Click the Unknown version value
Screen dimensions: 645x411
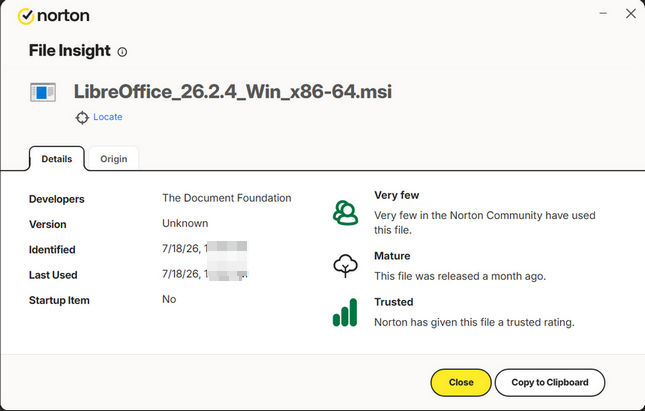tap(185, 223)
